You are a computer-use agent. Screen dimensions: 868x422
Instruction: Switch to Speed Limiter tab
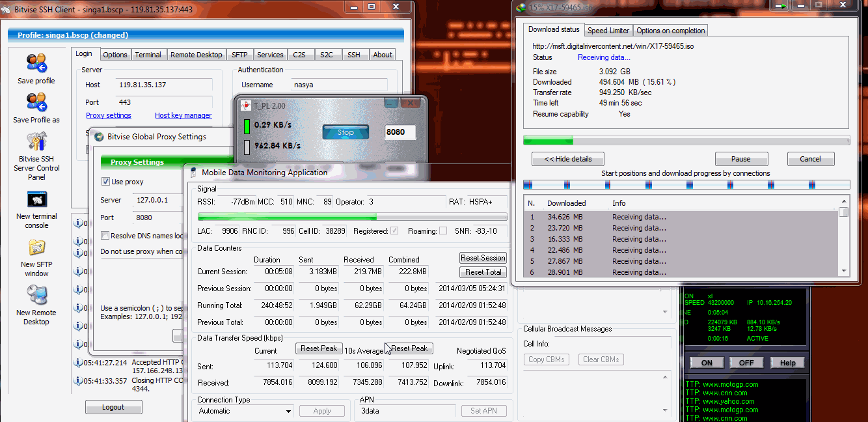pos(608,31)
